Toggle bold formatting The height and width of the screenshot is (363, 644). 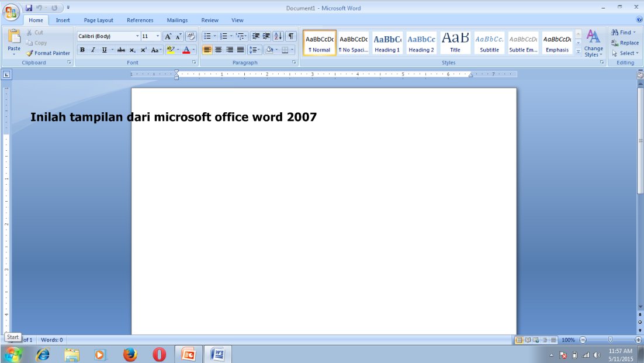(82, 50)
